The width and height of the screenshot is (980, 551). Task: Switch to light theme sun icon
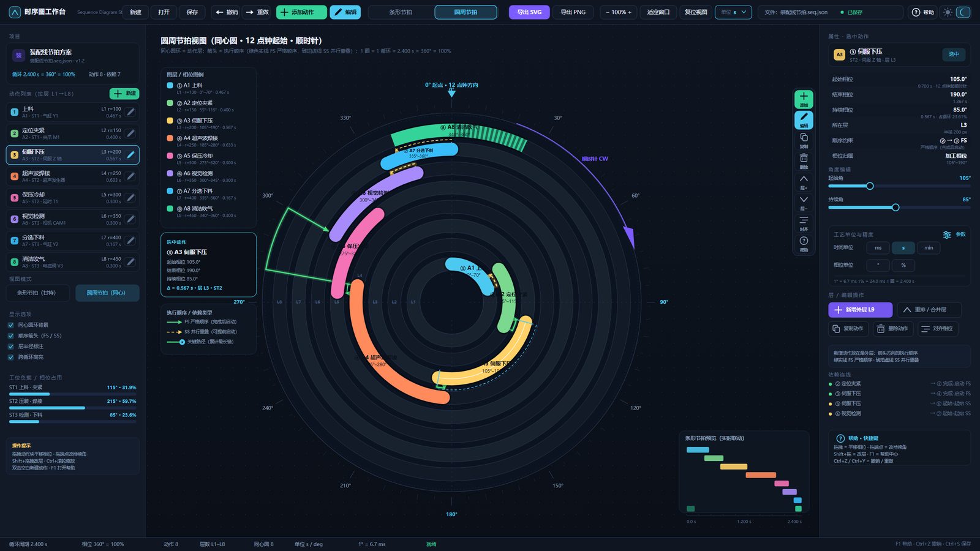[x=948, y=12]
